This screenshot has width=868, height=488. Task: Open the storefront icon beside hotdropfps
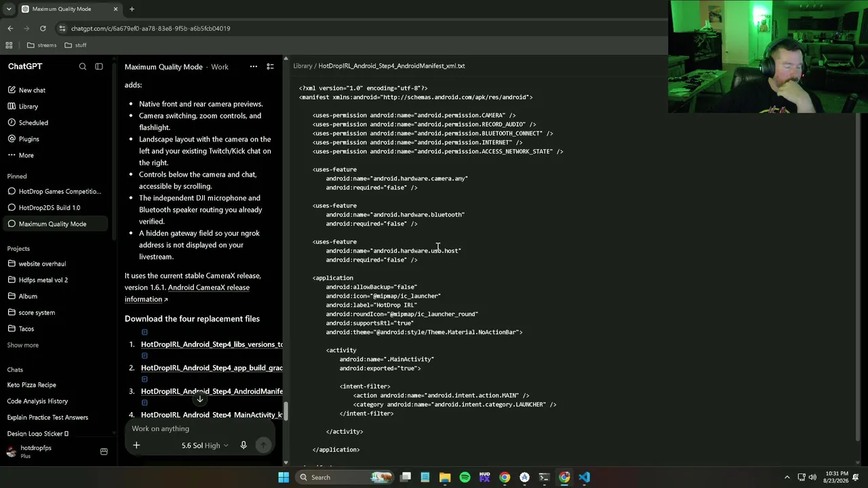104,451
